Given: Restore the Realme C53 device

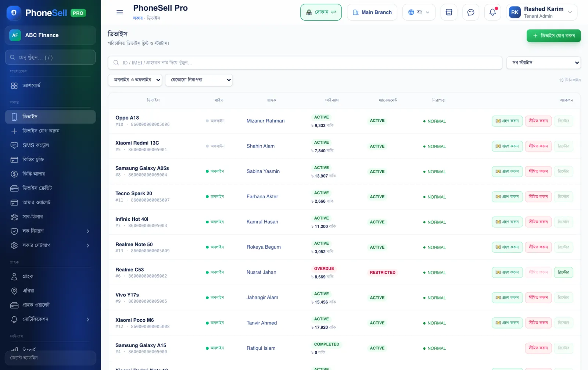Looking at the screenshot, I should 563,273.
